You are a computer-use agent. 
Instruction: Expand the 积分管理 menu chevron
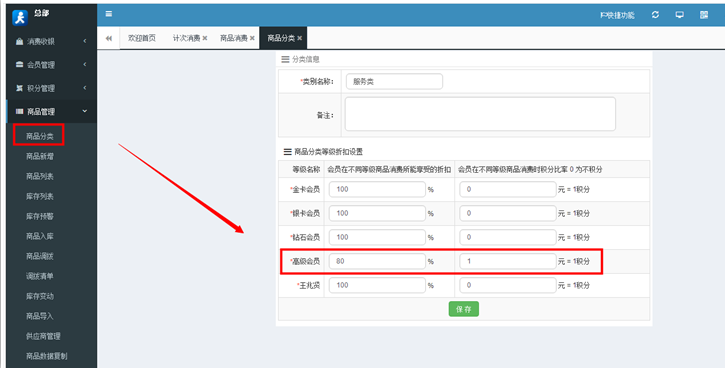(85, 87)
